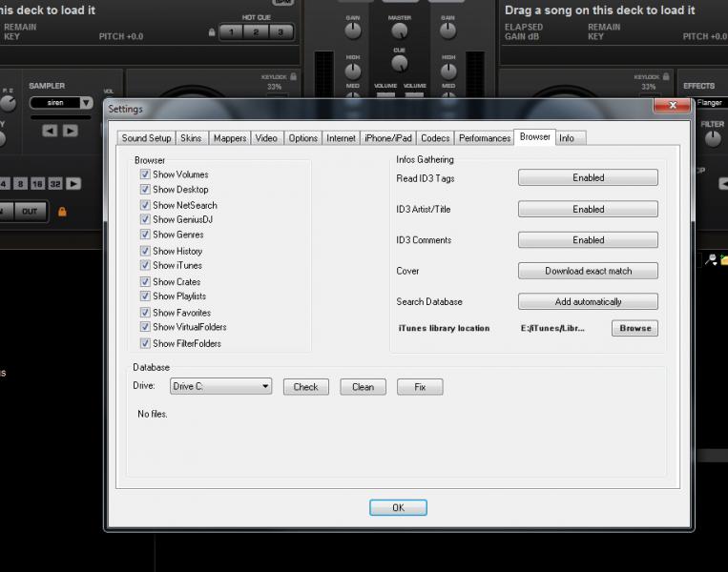Click the orange lock icon near OUT

click(62, 211)
